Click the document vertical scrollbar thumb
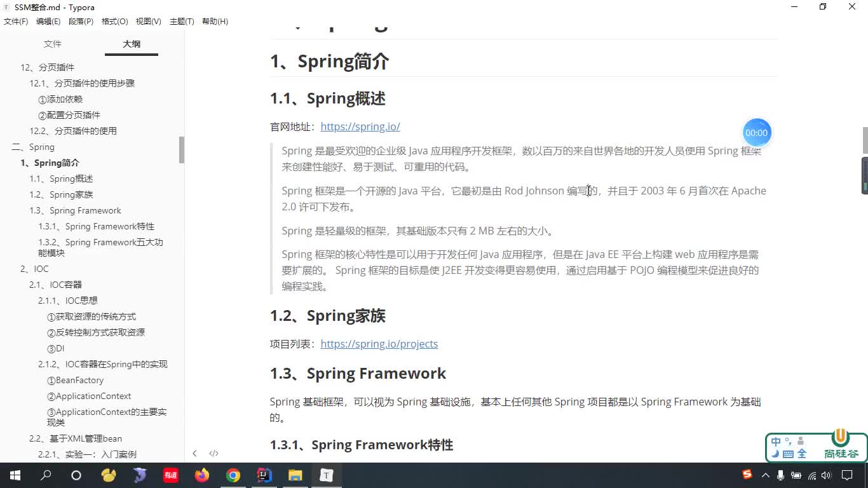The height and width of the screenshot is (488, 868). pyautogui.click(x=865, y=140)
